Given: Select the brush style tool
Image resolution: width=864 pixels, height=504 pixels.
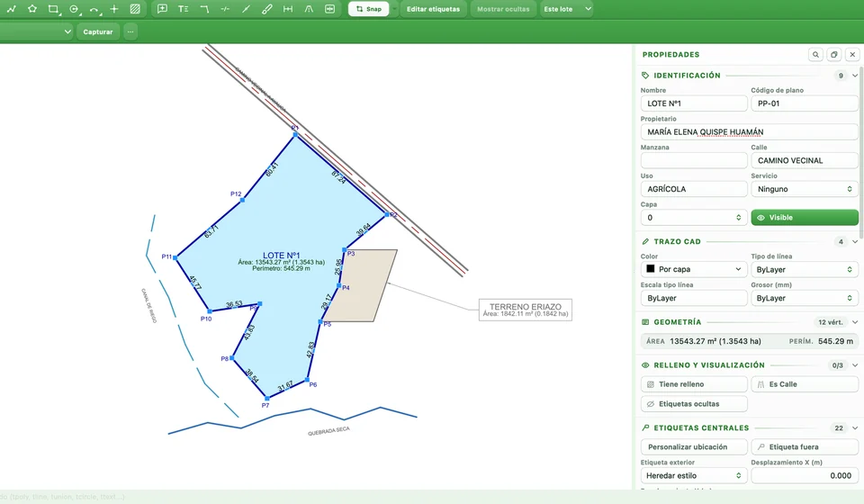Looking at the screenshot, I should (266, 9).
